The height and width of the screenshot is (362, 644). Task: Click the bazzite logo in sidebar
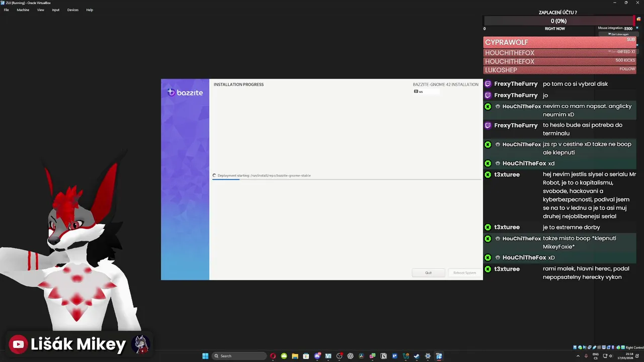click(185, 93)
